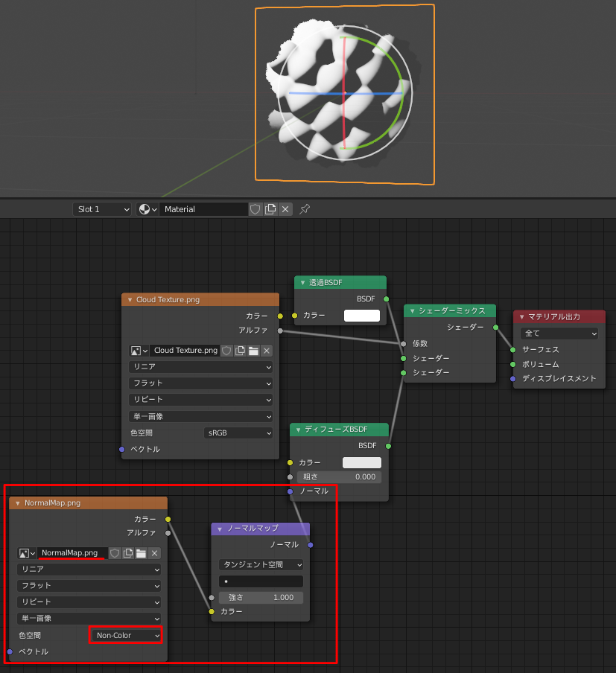616x673 pixels.
Task: Open フラット projection dropdown in Cloud Texture node
Action: [x=200, y=383]
